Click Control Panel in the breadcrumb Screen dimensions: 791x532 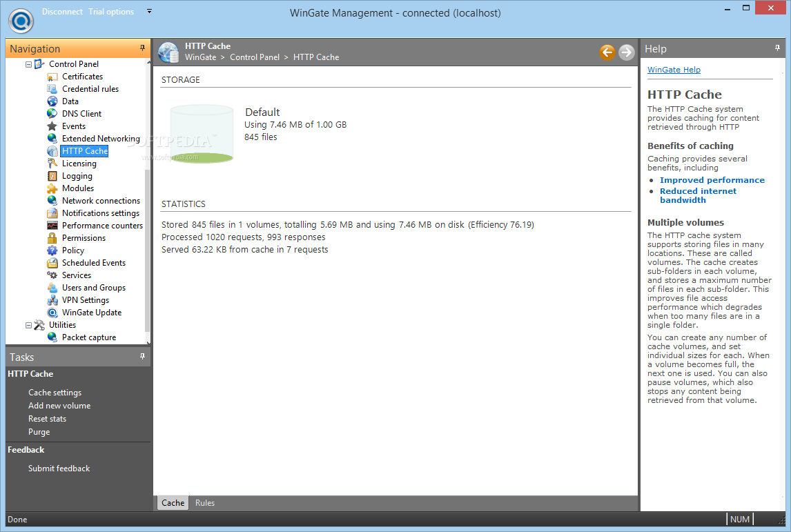point(255,57)
